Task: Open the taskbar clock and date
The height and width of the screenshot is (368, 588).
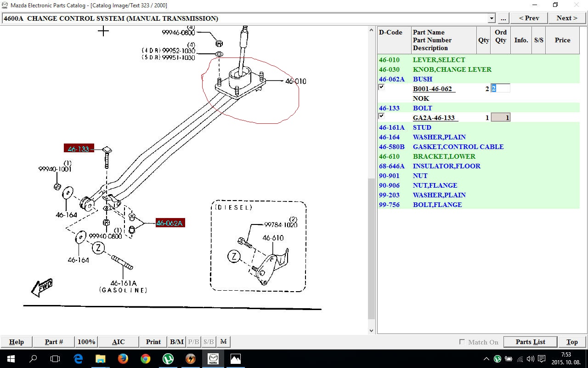Action: (x=566, y=358)
